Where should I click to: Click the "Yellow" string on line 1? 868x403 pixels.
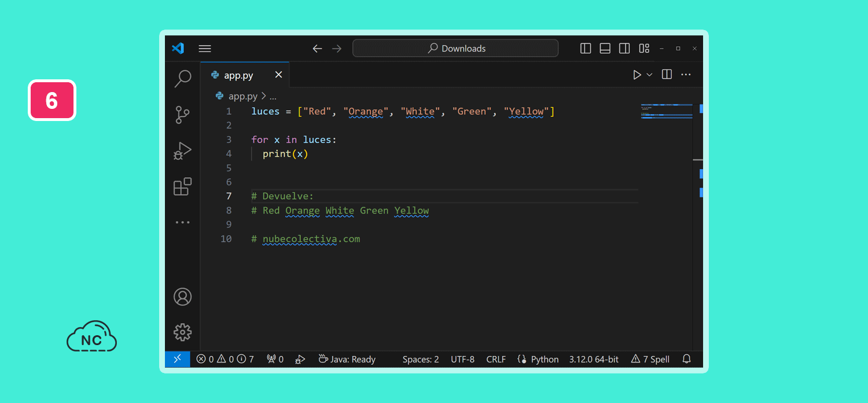tap(527, 111)
